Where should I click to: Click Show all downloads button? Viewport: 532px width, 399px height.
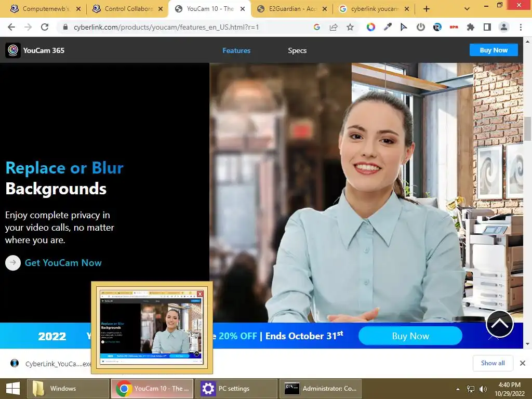pyautogui.click(x=493, y=363)
